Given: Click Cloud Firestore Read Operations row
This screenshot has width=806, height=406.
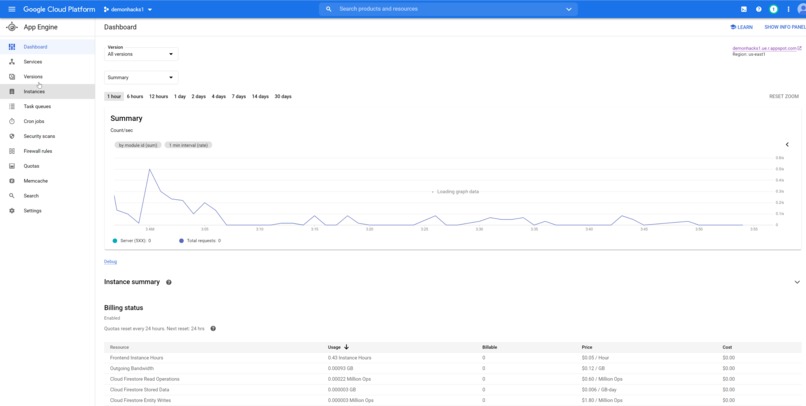Looking at the screenshot, I should tap(452, 379).
